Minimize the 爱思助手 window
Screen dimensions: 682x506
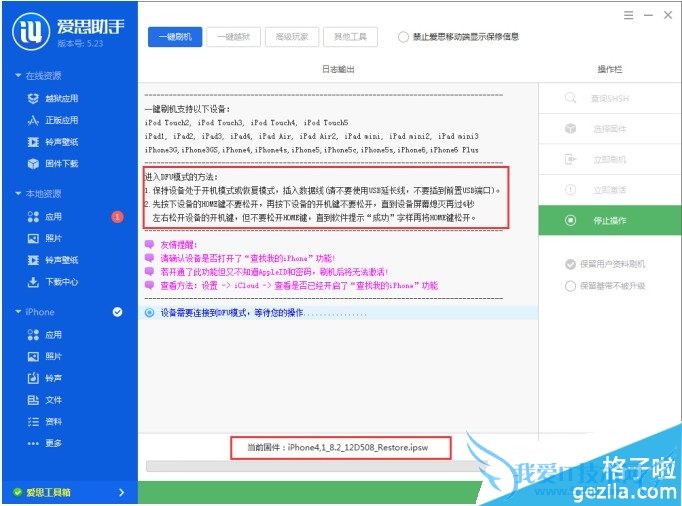coord(649,15)
